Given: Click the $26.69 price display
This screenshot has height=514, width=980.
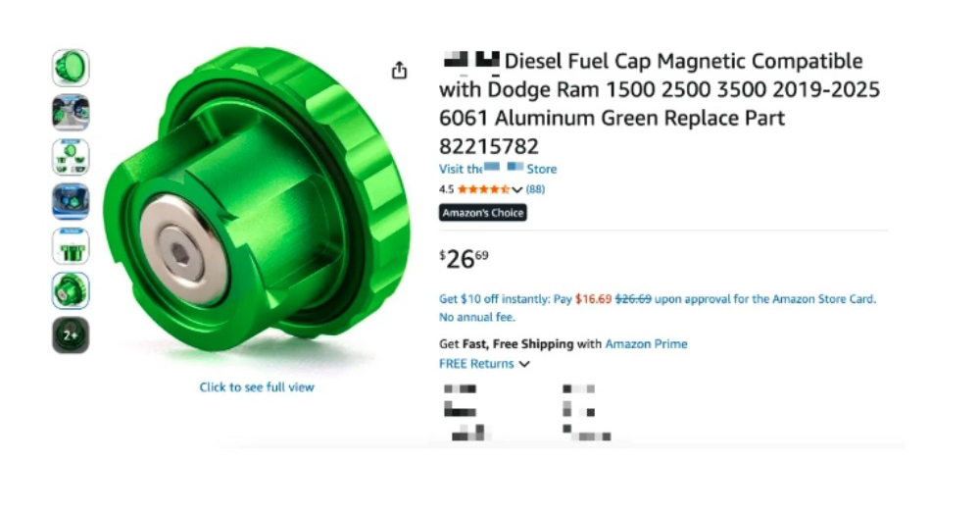Looking at the screenshot, I should pyautogui.click(x=464, y=259).
